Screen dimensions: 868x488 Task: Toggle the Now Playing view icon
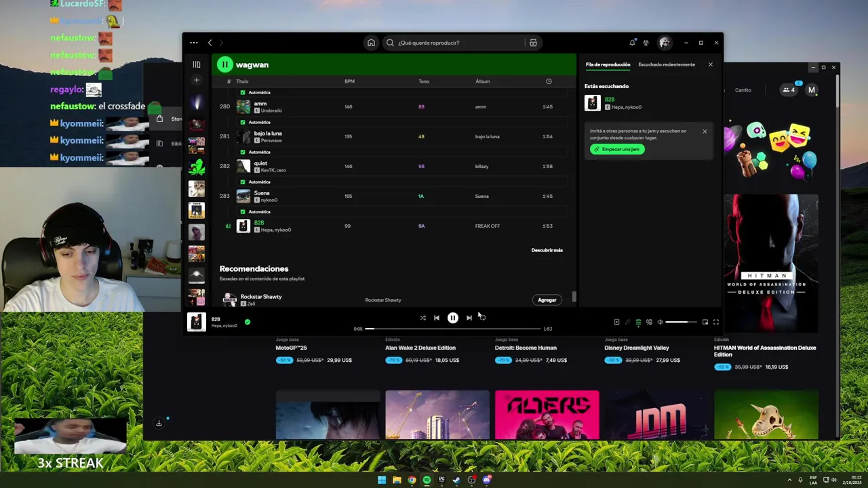click(x=616, y=322)
